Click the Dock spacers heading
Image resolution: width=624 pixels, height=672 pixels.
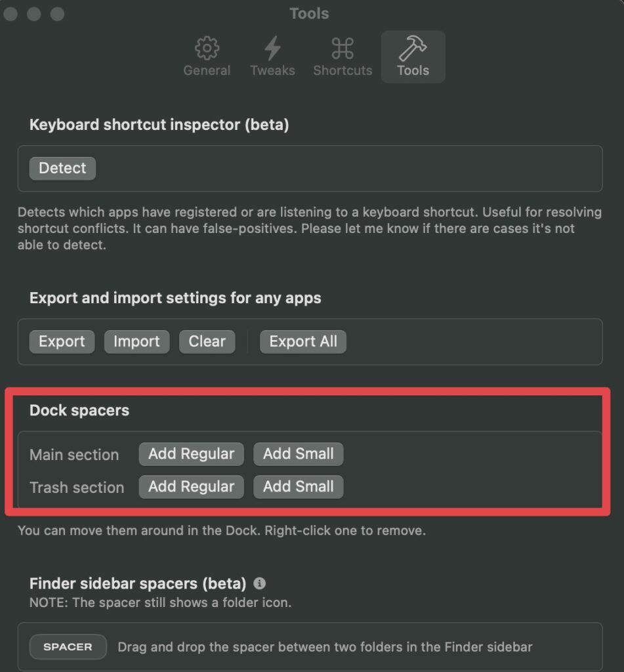79,410
